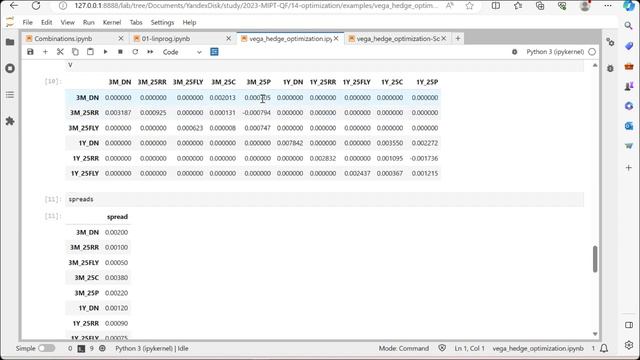Open a new launcher tab with plus
The height and width of the screenshot is (360, 640).
click(x=458, y=38)
